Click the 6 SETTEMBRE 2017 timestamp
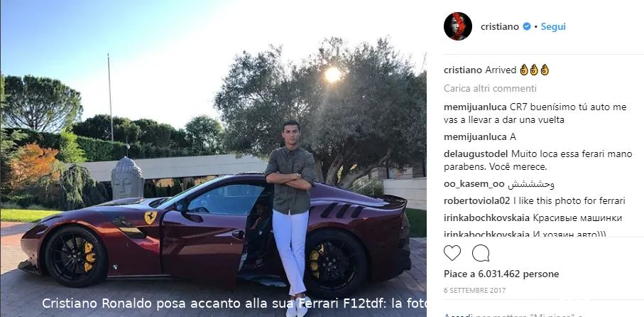 click(475, 291)
